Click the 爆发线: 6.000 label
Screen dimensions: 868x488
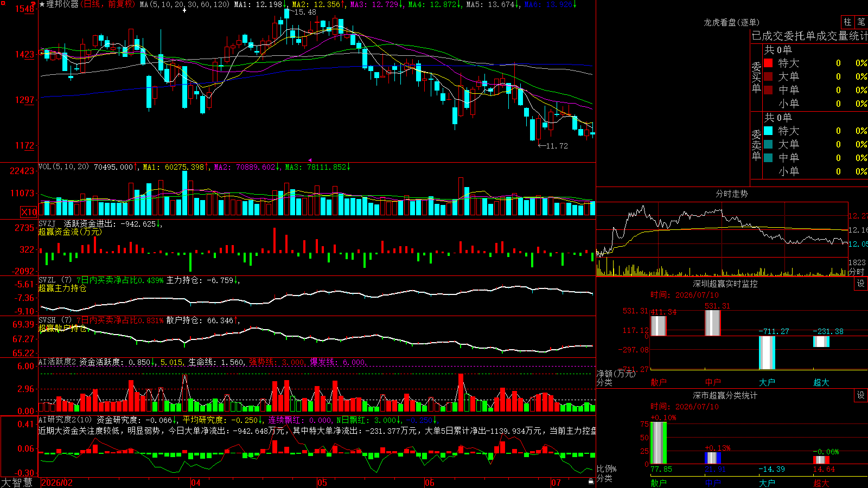pyautogui.click(x=337, y=362)
